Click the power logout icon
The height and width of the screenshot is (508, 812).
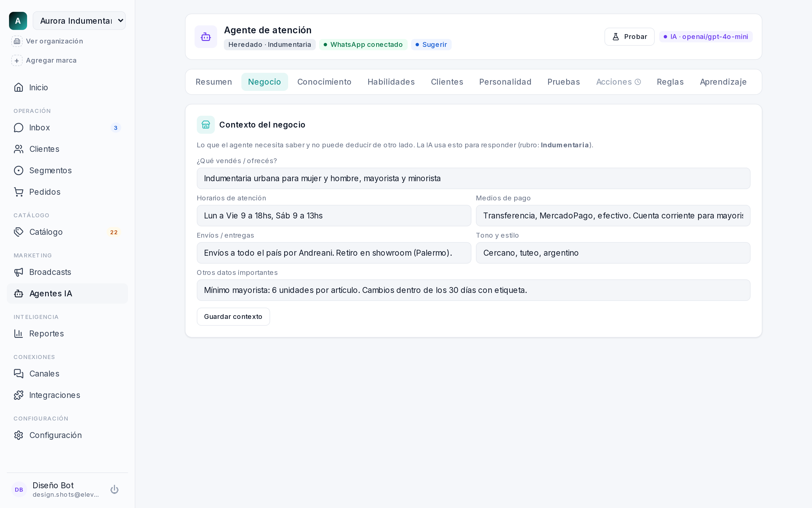tap(114, 490)
